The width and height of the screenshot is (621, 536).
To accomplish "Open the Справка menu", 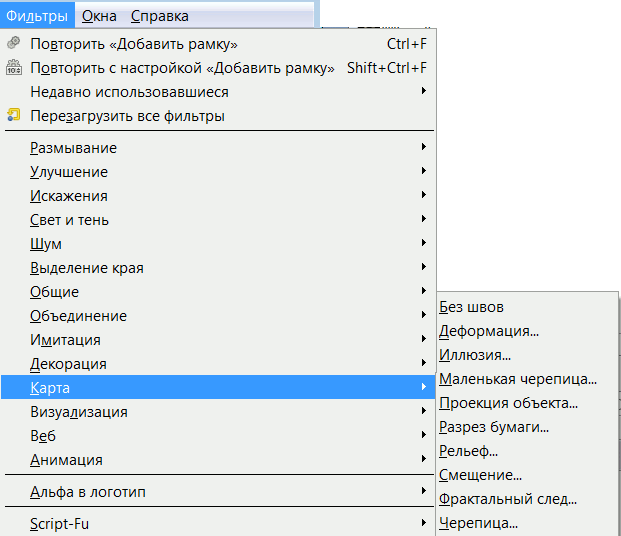I will pos(159,16).
